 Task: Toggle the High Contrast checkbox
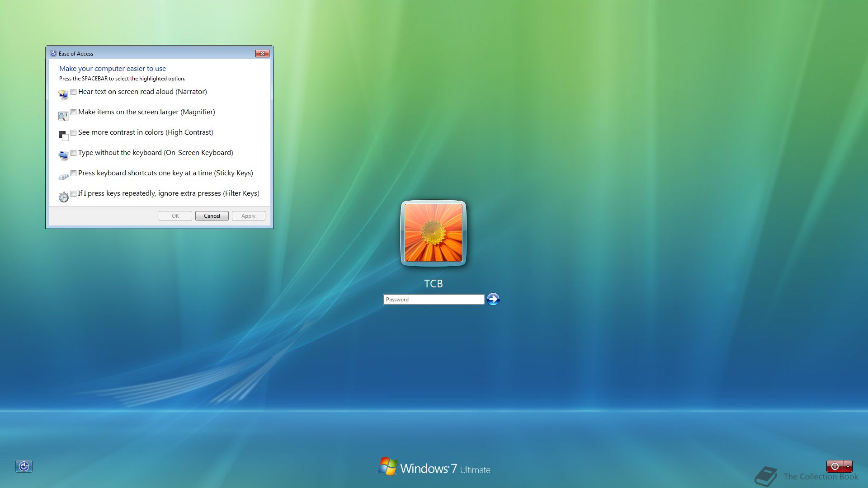click(x=73, y=132)
